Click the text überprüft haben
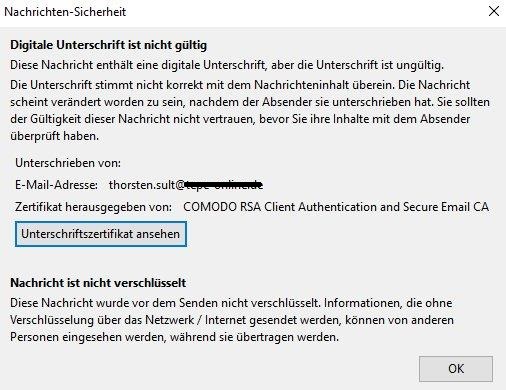506x390 pixels. coord(54,136)
